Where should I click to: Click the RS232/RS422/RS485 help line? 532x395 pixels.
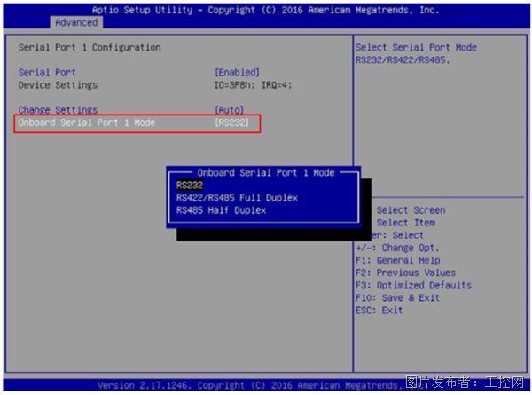403,59
